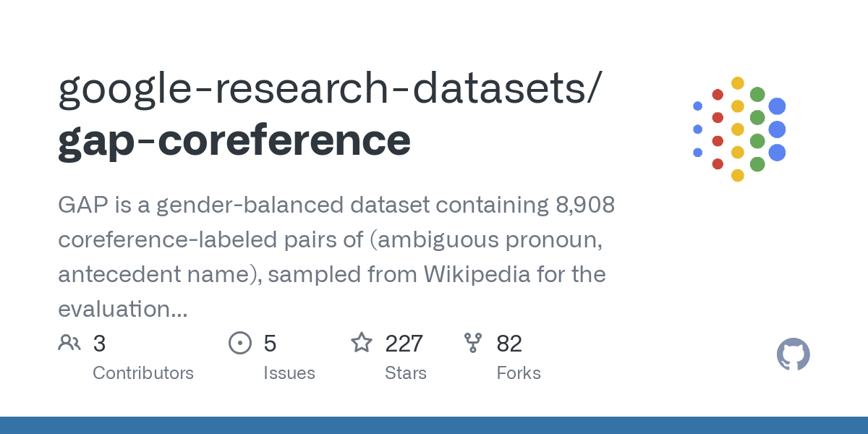868x434 pixels.
Task: Click the top yellow dot in logo
Action: [x=738, y=83]
